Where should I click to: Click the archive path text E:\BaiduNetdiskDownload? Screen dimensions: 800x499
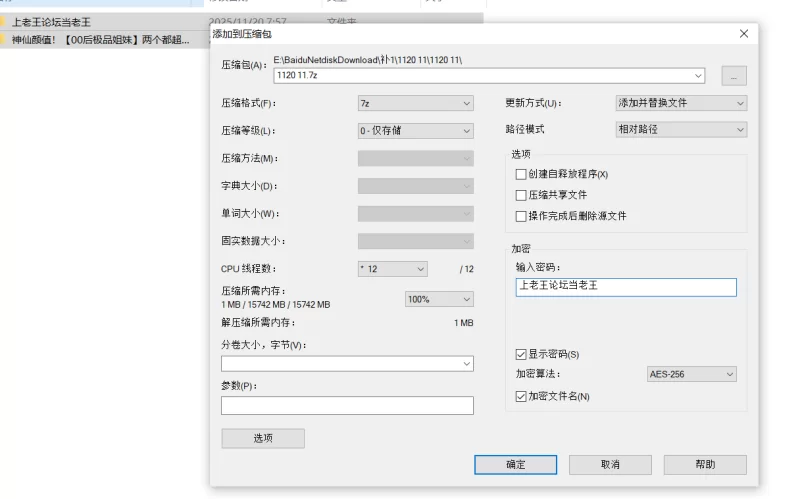pyautogui.click(x=367, y=60)
